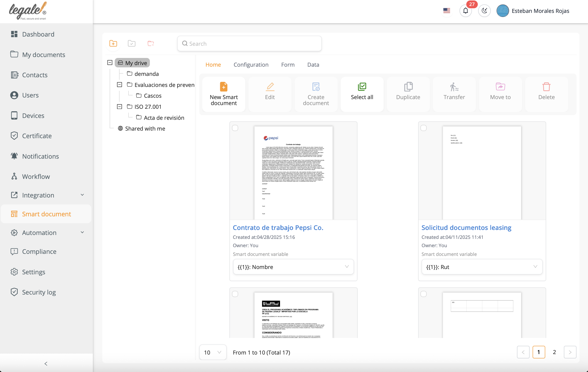Viewport: 588px width, 372px height.
Task: Click the Select all toolbar icon
Action: pos(362,87)
